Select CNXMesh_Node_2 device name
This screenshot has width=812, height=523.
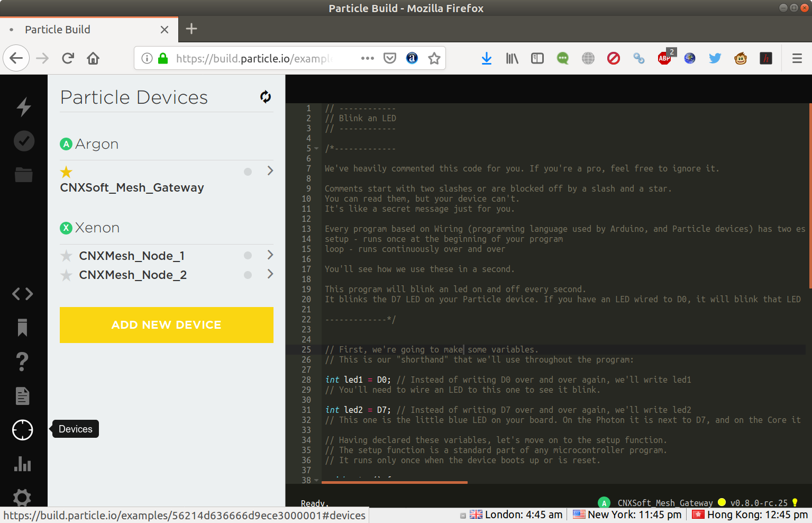pos(133,275)
